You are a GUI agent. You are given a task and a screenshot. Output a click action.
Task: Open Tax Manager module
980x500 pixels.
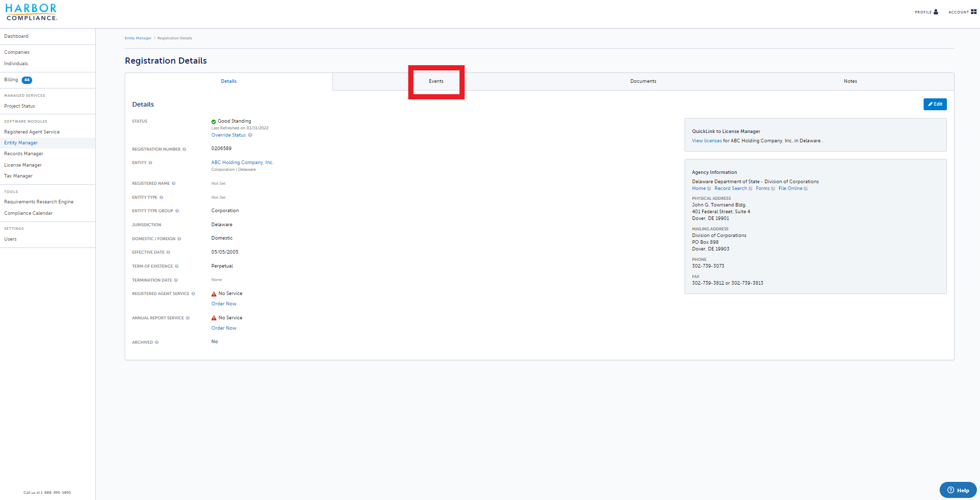tap(19, 176)
